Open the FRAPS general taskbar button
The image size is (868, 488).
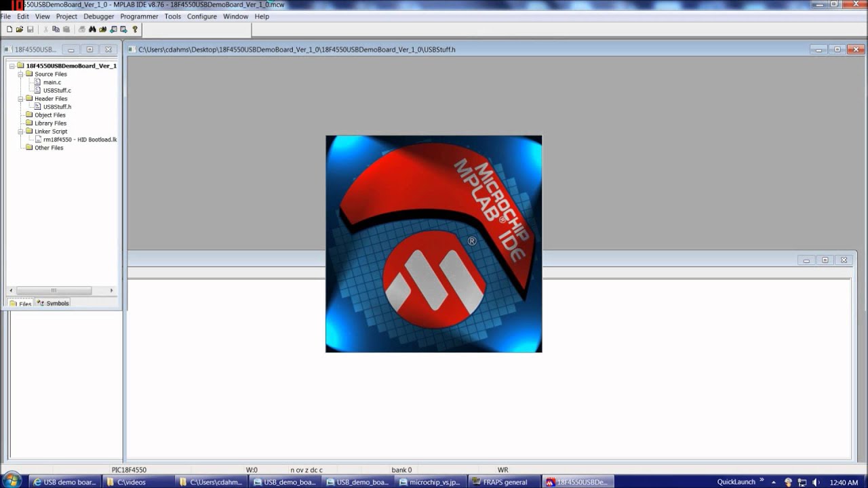(x=504, y=482)
